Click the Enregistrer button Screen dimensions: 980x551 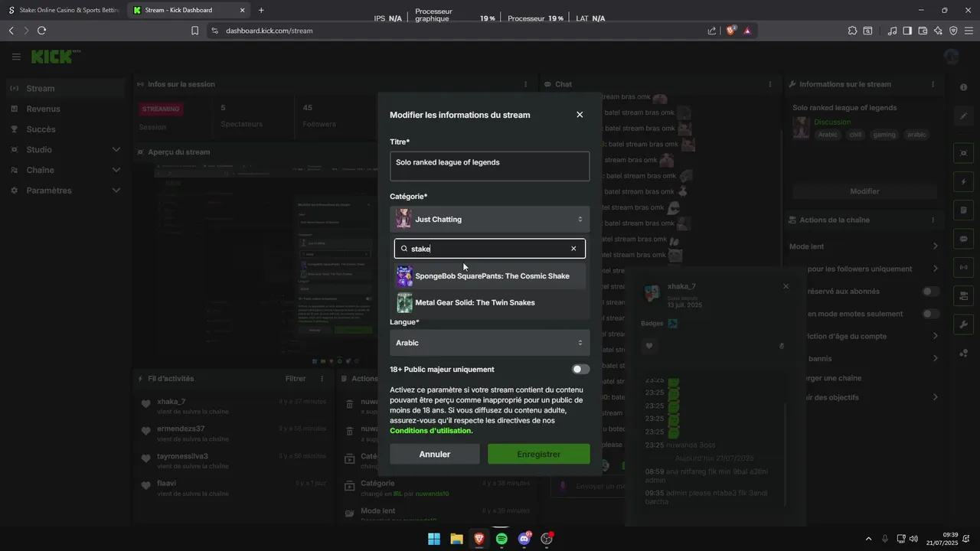point(539,454)
